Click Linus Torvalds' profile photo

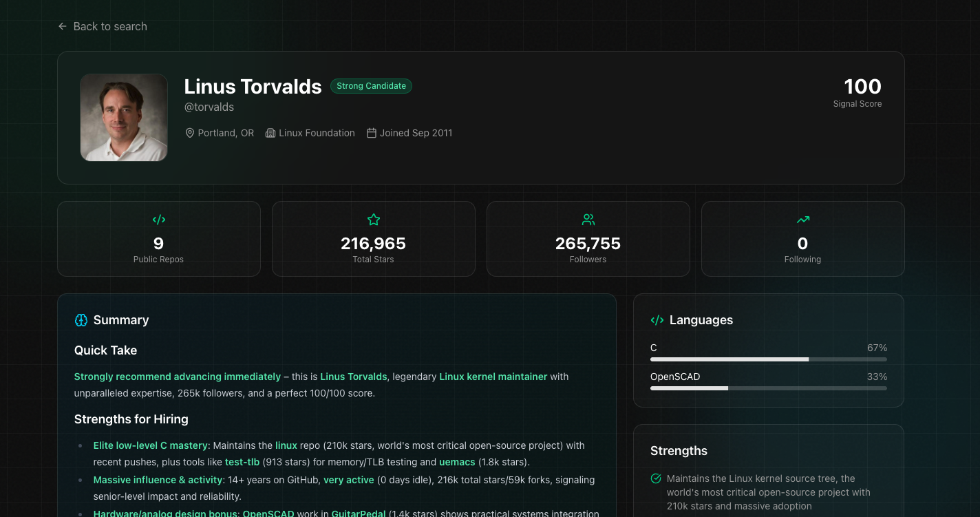pos(124,117)
